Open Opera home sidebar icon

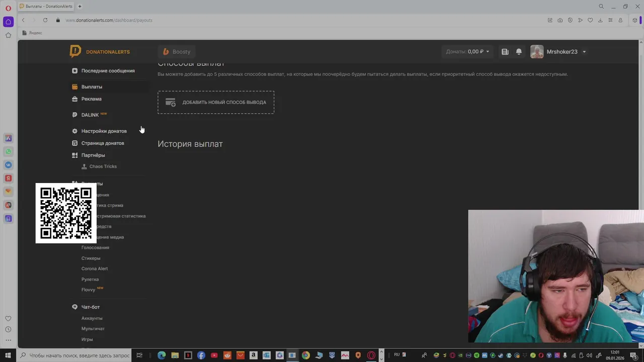pyautogui.click(x=8, y=22)
